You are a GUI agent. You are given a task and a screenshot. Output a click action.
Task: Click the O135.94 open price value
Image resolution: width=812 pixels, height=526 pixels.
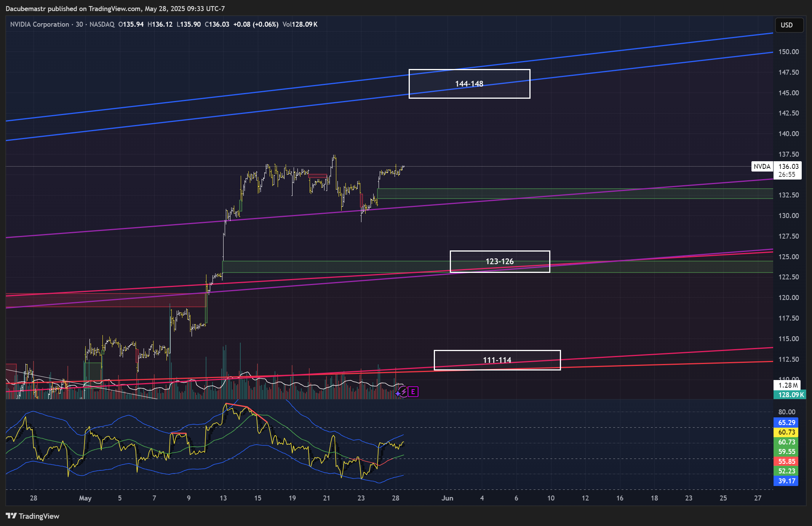coord(131,24)
